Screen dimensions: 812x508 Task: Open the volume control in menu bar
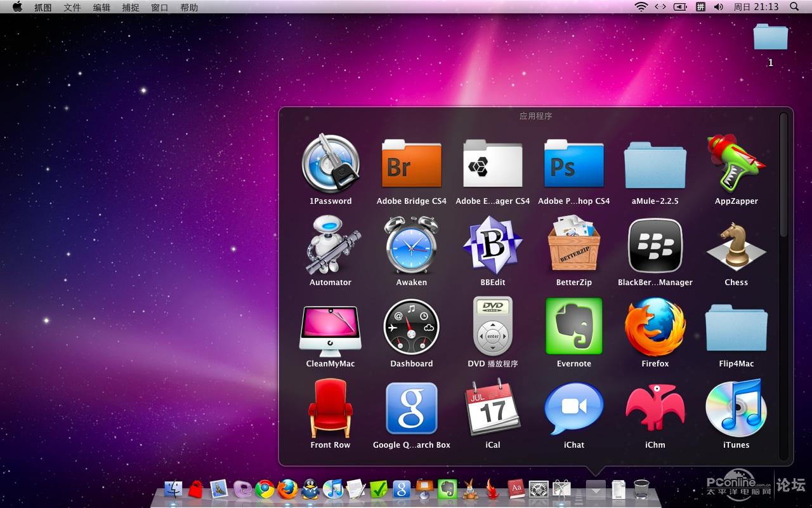719,7
